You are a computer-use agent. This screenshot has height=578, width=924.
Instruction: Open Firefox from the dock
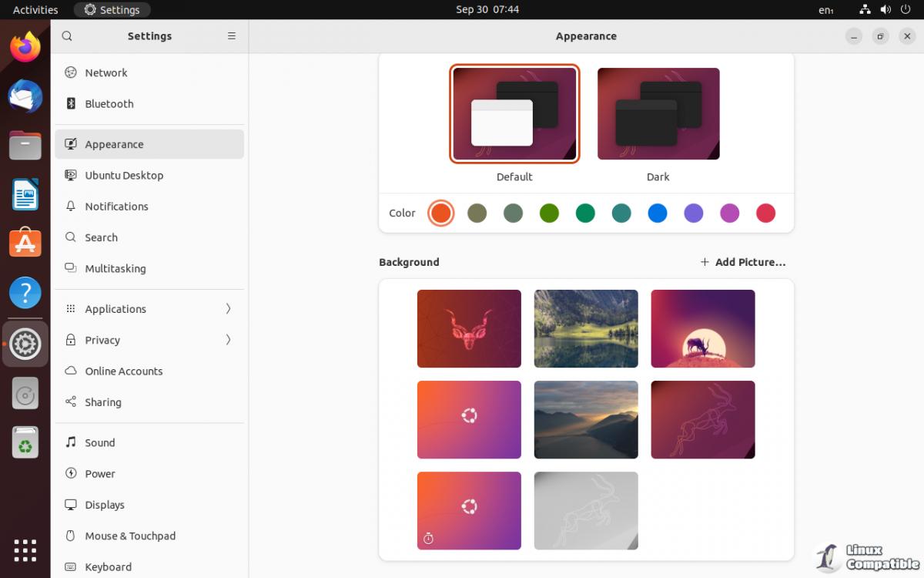(x=25, y=48)
